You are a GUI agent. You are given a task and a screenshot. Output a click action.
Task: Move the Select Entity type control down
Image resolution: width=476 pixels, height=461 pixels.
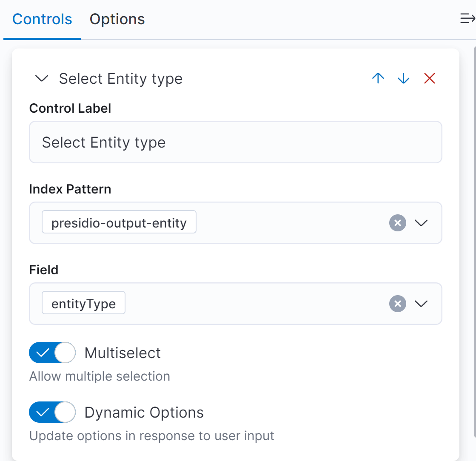403,78
